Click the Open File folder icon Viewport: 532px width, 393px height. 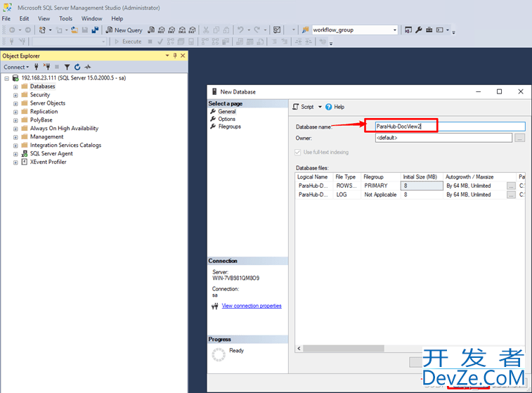point(74,30)
